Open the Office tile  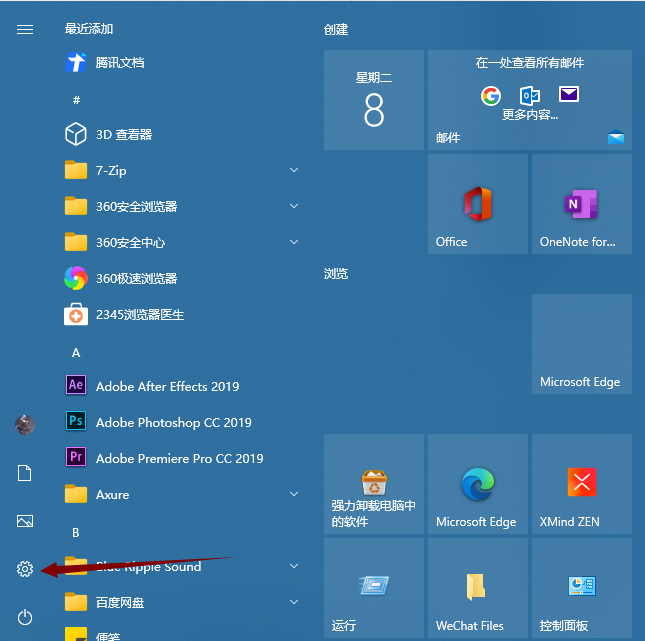click(x=477, y=203)
